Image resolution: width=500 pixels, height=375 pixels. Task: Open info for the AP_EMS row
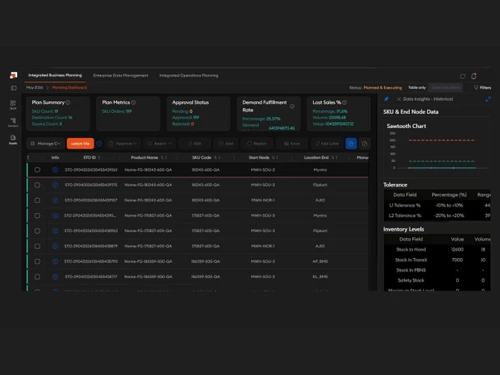tap(55, 261)
